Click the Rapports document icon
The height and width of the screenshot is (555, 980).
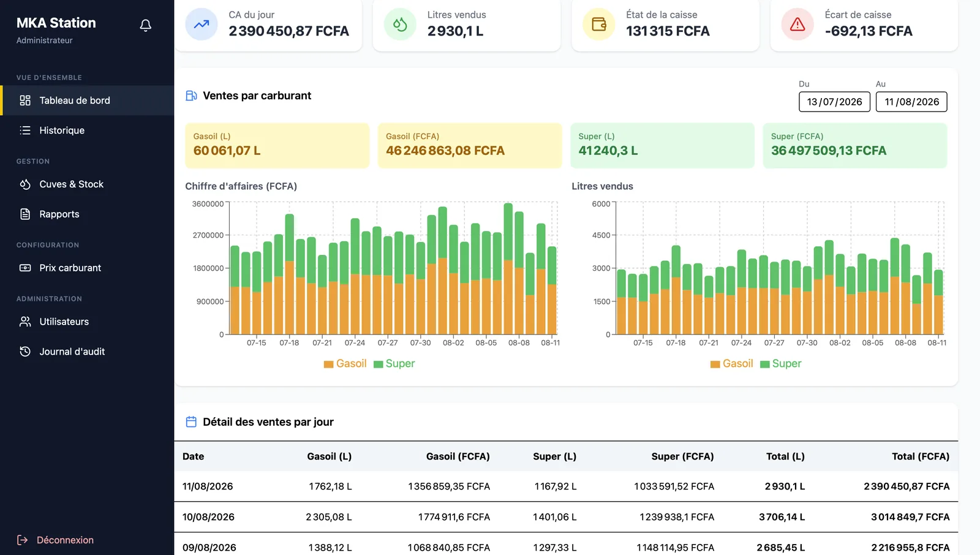tap(25, 214)
